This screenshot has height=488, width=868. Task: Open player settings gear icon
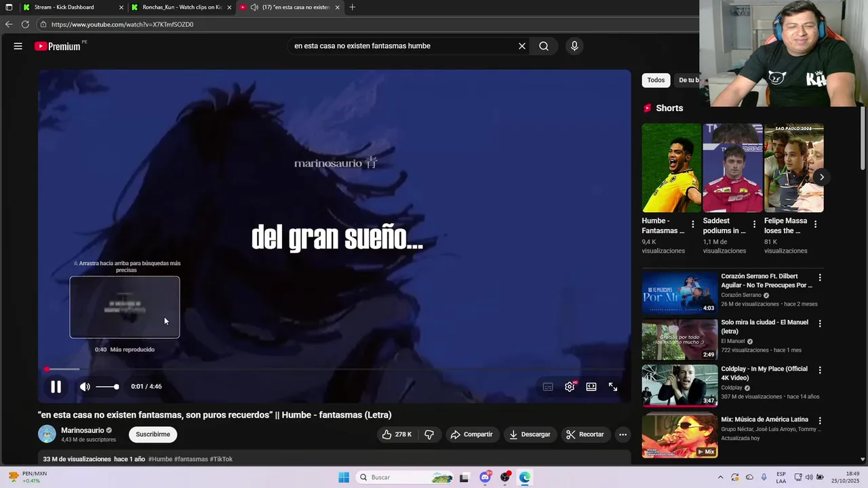[x=570, y=386]
